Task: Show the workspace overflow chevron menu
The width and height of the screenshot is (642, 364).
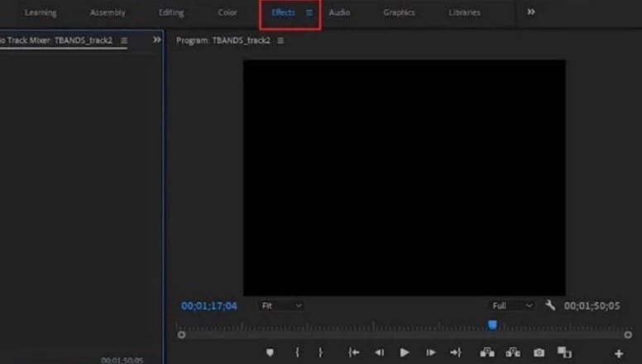Action: 531,12
